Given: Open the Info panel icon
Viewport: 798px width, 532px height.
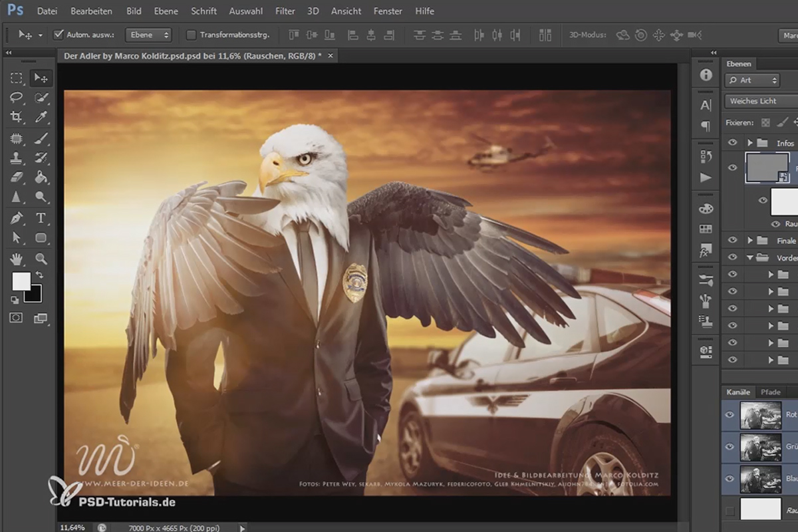Looking at the screenshot, I should coord(706,75).
